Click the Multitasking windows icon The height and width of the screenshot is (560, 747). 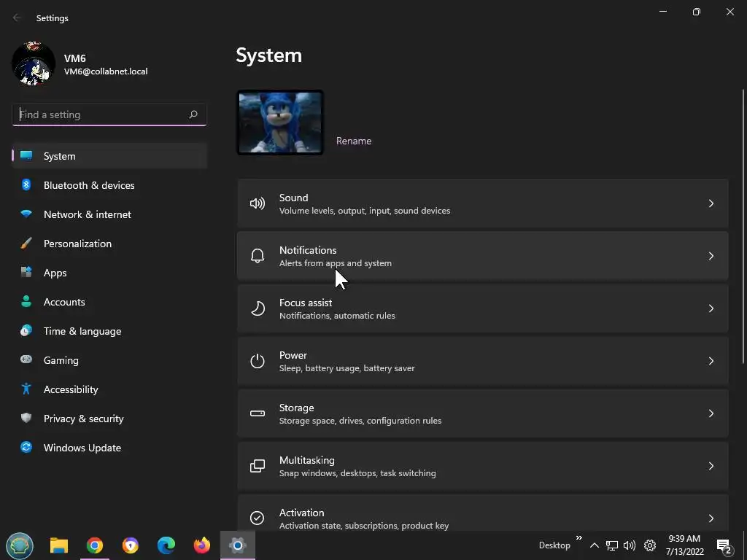pyautogui.click(x=258, y=466)
